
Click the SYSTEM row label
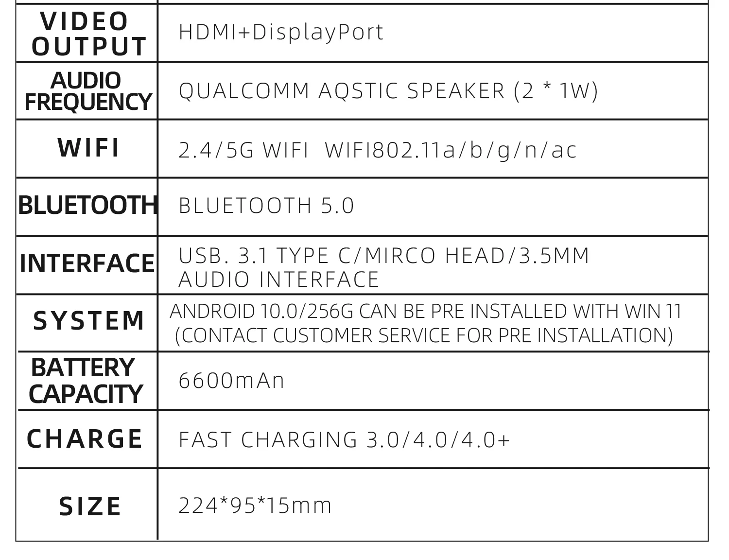click(88, 321)
